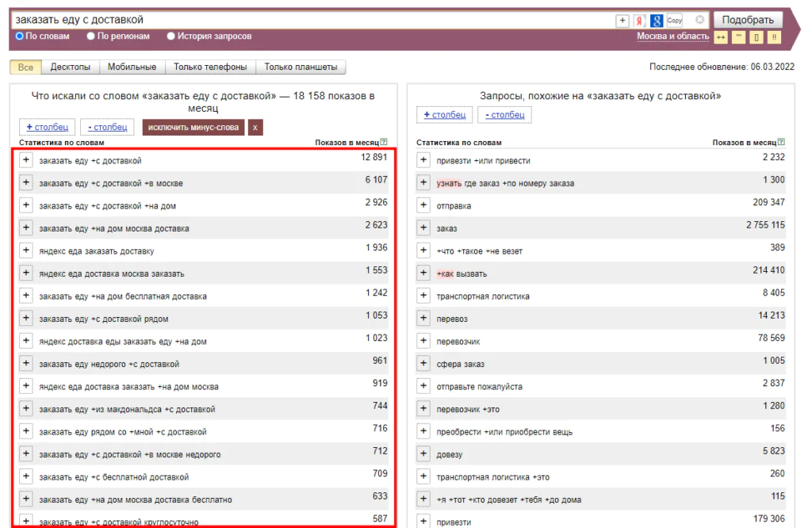The image size is (812, 528).
Task: Select the По регионам radio button
Action: (91, 36)
